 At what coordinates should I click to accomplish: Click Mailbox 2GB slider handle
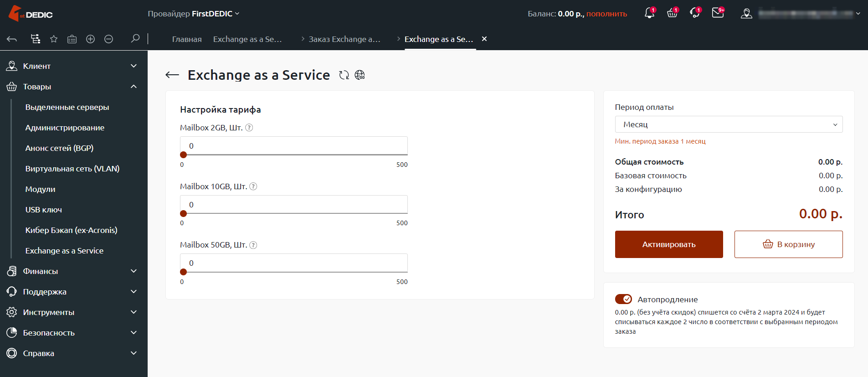pyautogui.click(x=184, y=155)
